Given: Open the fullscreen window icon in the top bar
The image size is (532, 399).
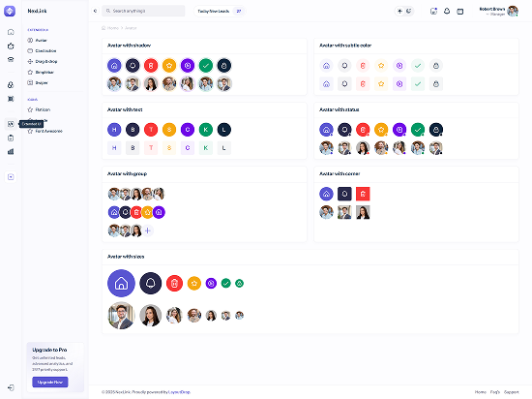Looking at the screenshot, I should 460,12.
